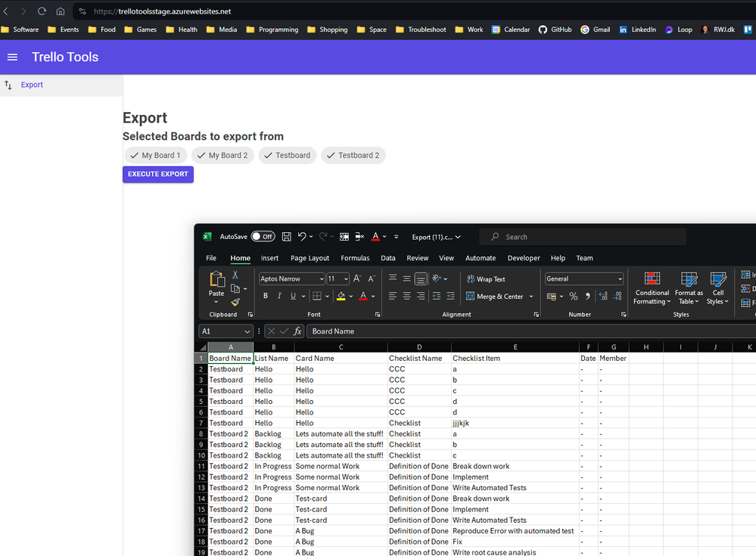Expand Merge & Center options arrow

[531, 297]
